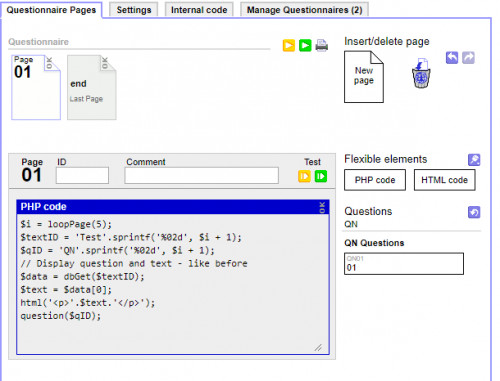Select Page 01 thumbnail
This screenshot has width=500, height=381.
pyautogui.click(x=36, y=87)
